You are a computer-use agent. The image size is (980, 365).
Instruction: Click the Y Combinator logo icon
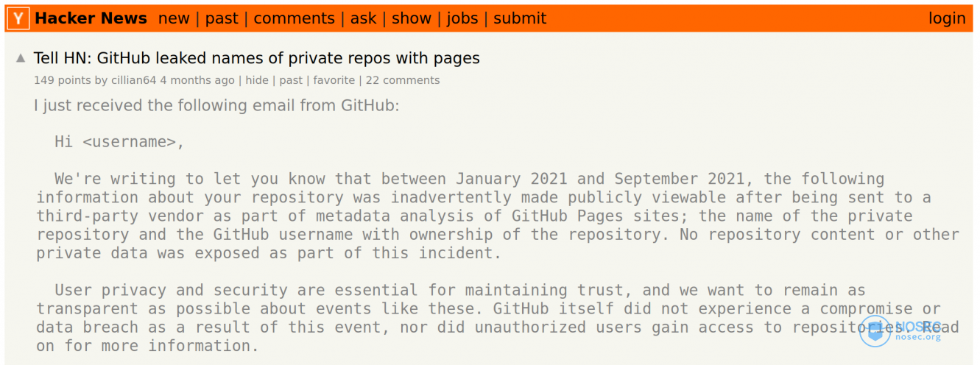pyautogui.click(x=19, y=18)
